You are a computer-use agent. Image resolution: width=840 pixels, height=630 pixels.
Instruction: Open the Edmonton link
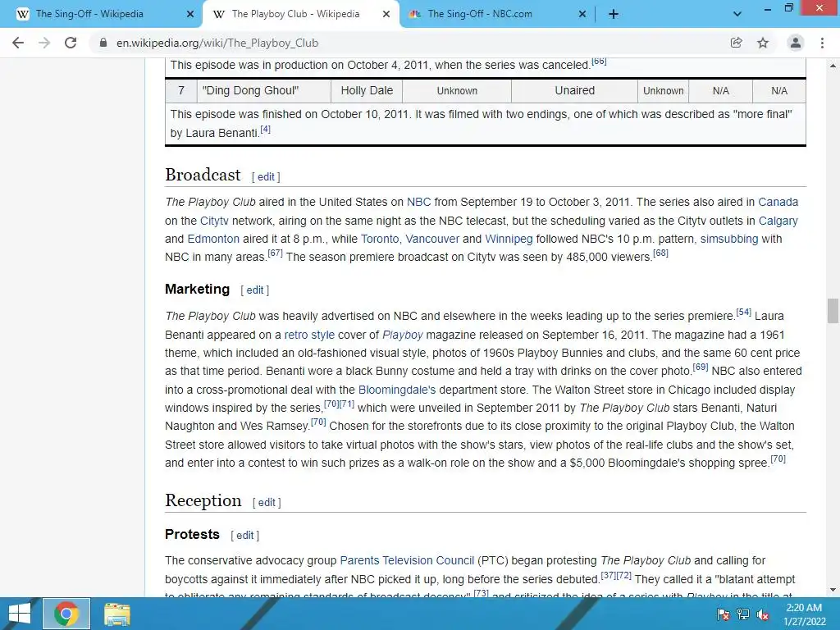(213, 239)
